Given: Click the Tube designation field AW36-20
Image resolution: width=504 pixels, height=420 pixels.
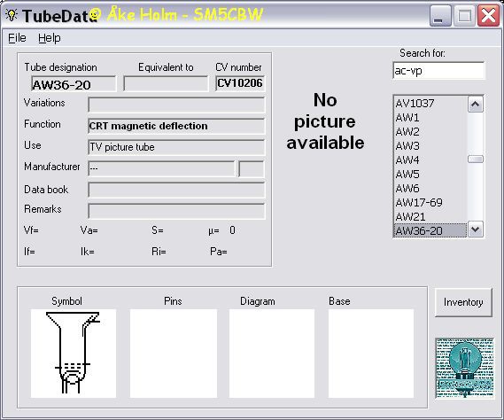Looking at the screenshot, I should (74, 84).
